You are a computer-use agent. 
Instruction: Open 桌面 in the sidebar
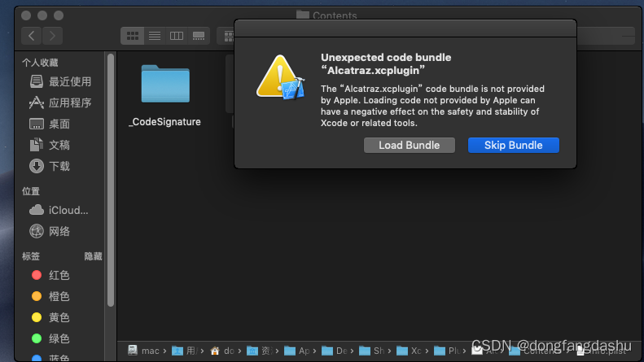click(x=50, y=124)
